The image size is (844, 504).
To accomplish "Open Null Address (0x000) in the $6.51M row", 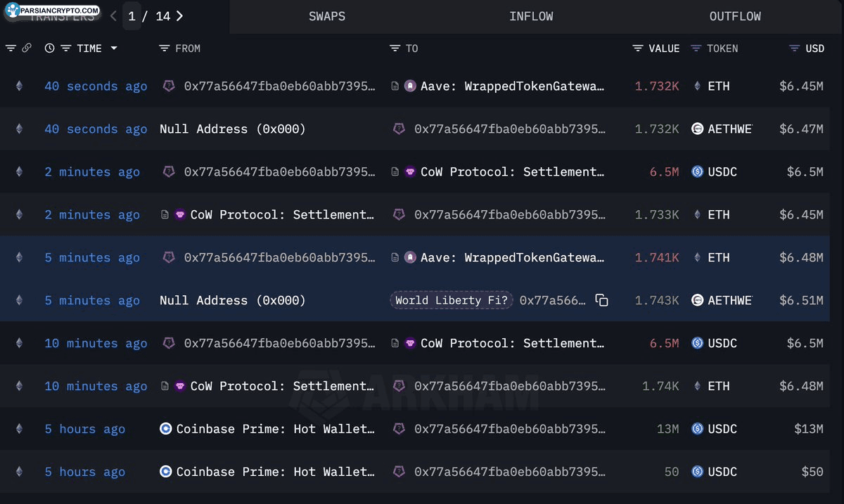I will 233,300.
